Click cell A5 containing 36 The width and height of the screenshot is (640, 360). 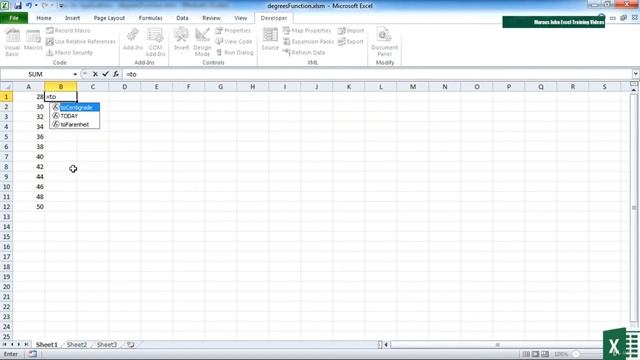(29, 137)
